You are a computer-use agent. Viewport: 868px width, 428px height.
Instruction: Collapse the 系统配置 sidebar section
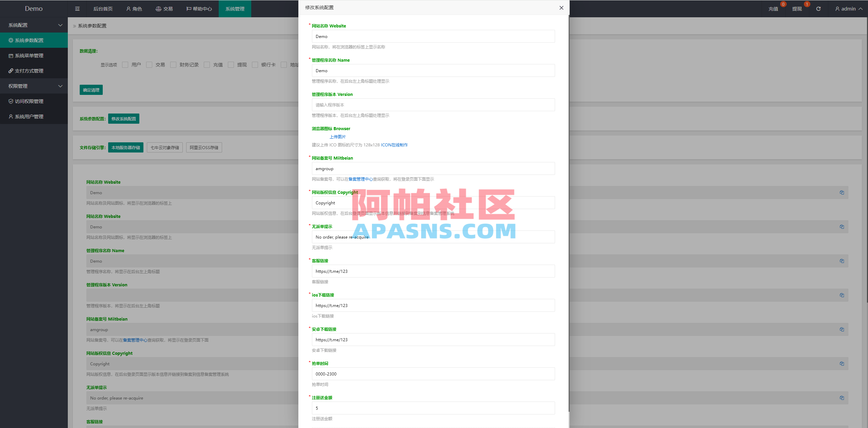point(34,25)
